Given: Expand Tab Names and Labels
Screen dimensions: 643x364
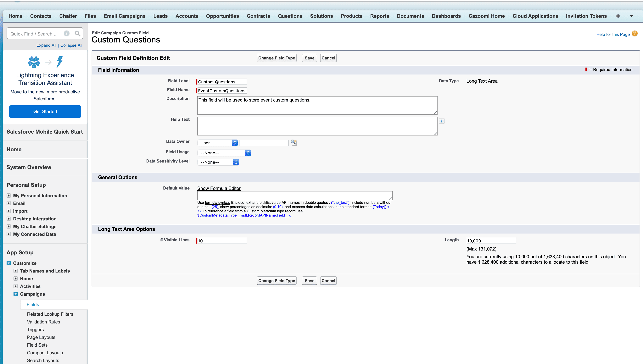Looking at the screenshot, I should 16,271.
